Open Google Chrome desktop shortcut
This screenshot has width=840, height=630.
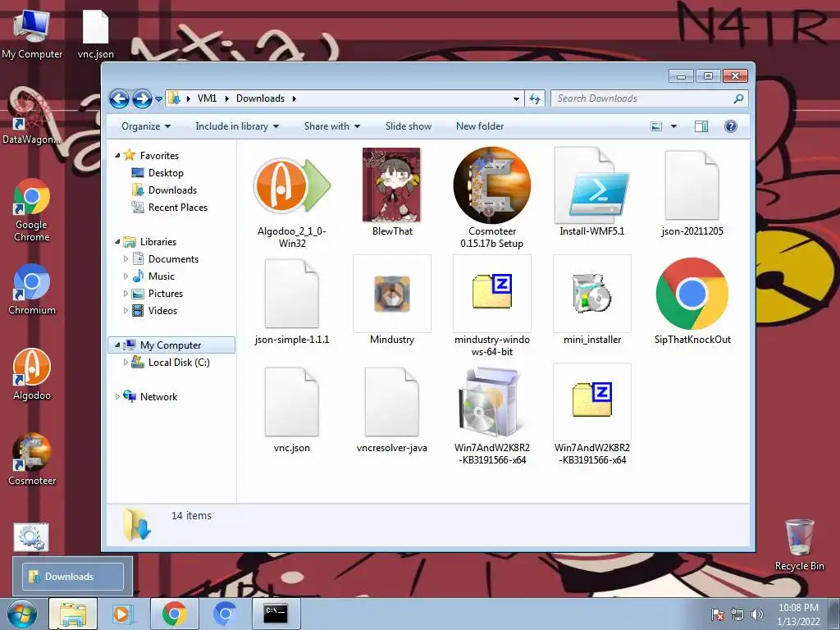[x=32, y=210]
